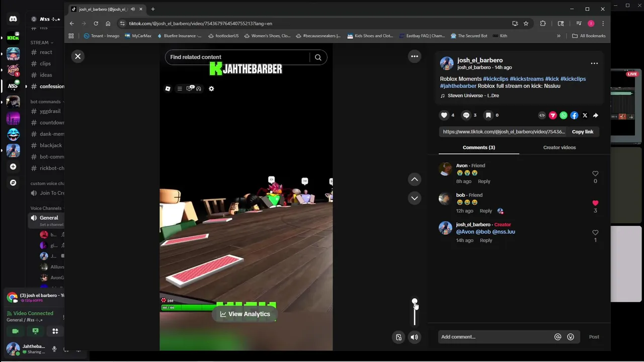The image size is (644, 362).
Task: Adjust the video volume slider
Action: tap(415, 312)
